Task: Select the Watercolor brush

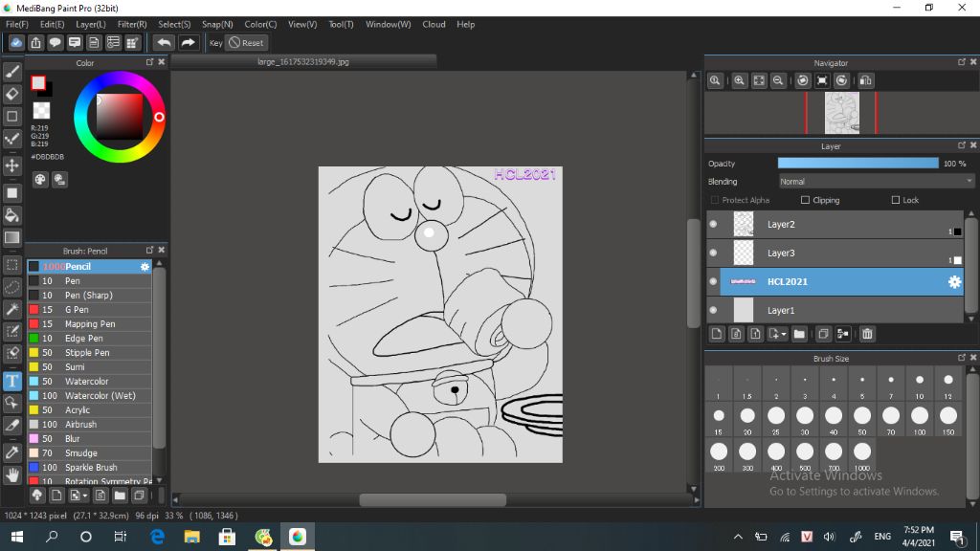Action: (89, 381)
